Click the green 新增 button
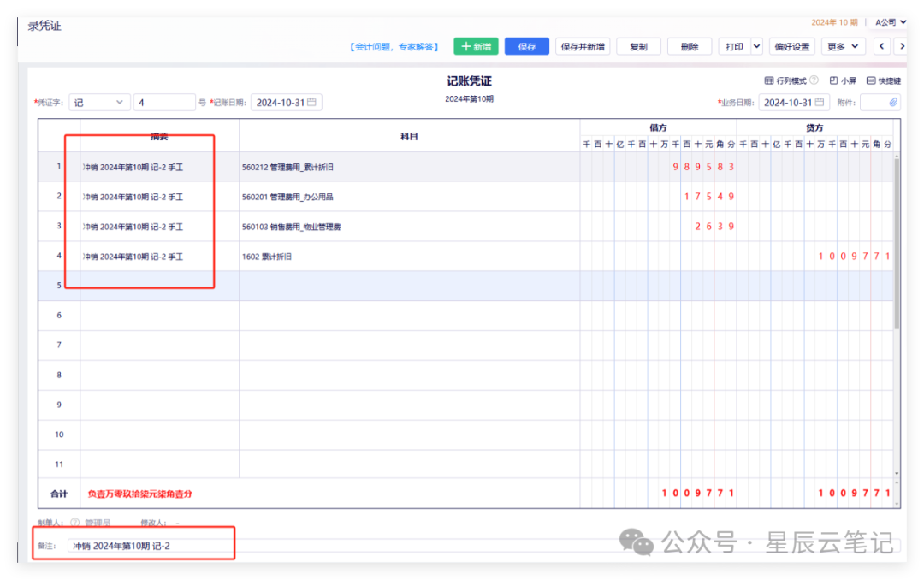The width and height of the screenshot is (924, 580). coord(477,46)
